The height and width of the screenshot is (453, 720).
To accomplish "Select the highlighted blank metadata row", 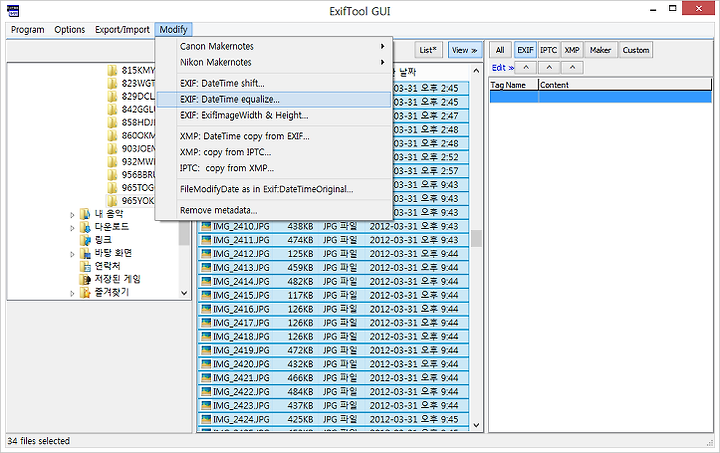I will coord(601,96).
